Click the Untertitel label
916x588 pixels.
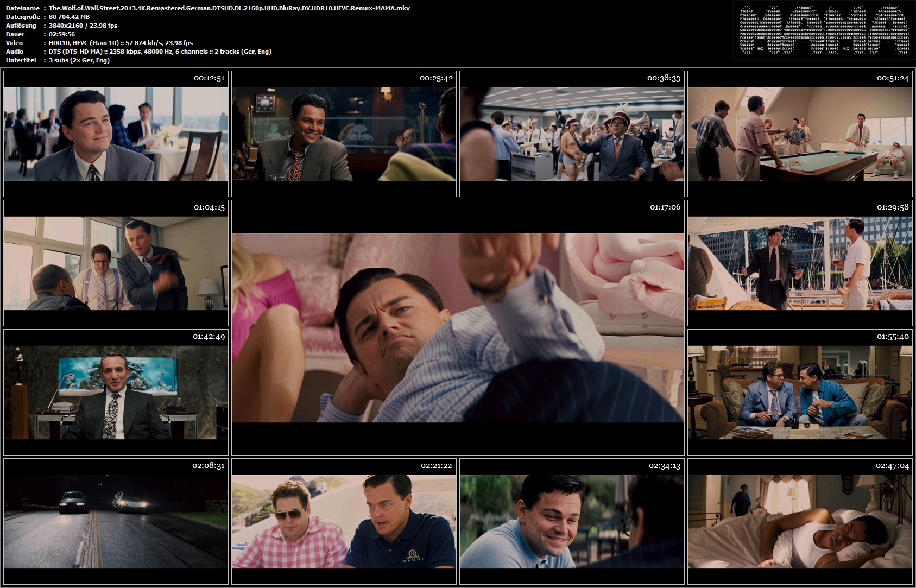click(21, 60)
